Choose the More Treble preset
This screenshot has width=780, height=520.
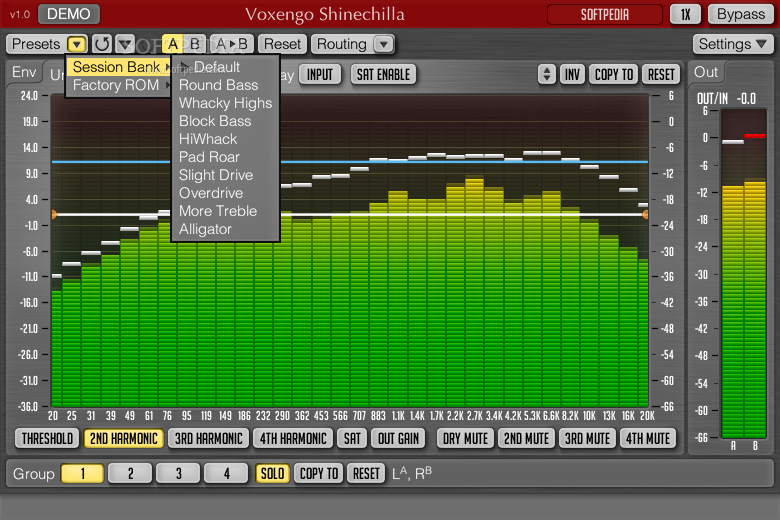(225, 211)
